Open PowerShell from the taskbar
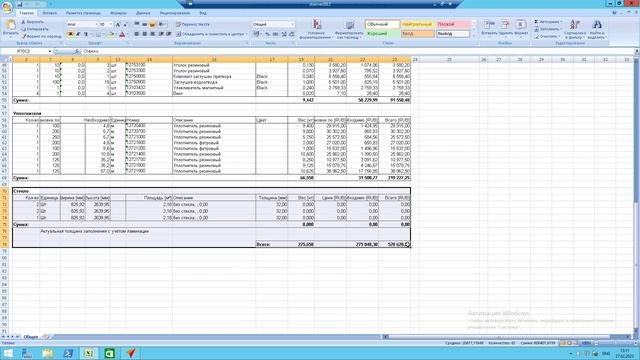640x360 pixels. pyautogui.click(x=68, y=353)
